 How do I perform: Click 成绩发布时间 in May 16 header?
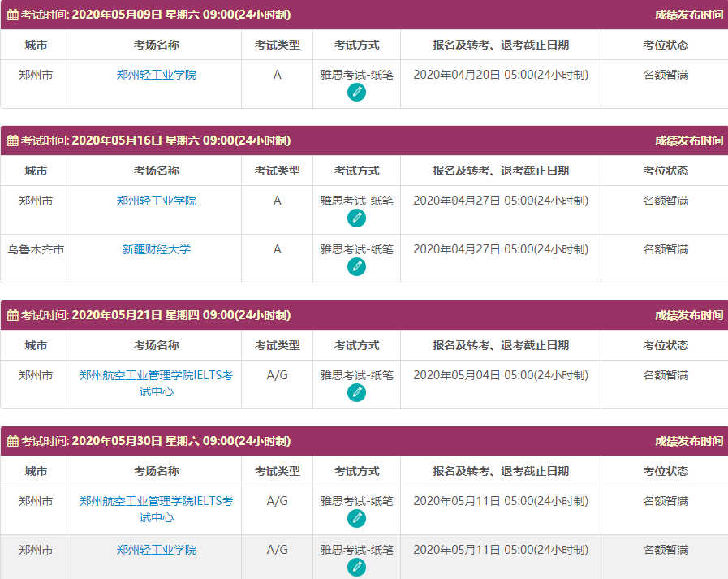689,140
